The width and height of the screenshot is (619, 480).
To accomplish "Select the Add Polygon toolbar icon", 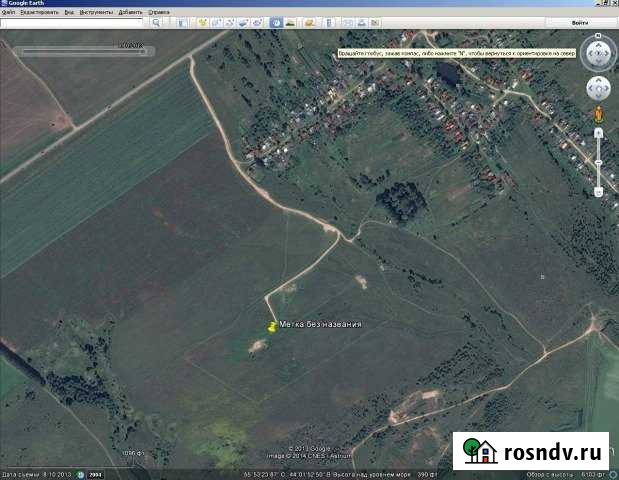I will [x=216, y=21].
